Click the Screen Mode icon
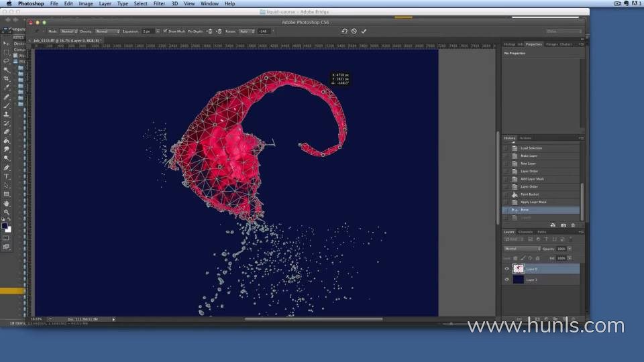This screenshot has width=644, height=362. pyautogui.click(x=6, y=247)
